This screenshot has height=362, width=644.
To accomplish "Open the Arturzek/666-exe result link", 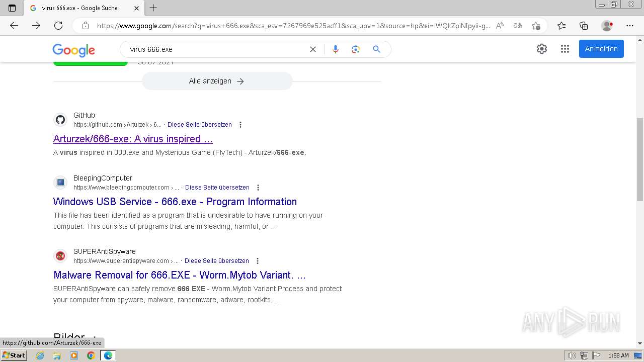I will click(133, 139).
